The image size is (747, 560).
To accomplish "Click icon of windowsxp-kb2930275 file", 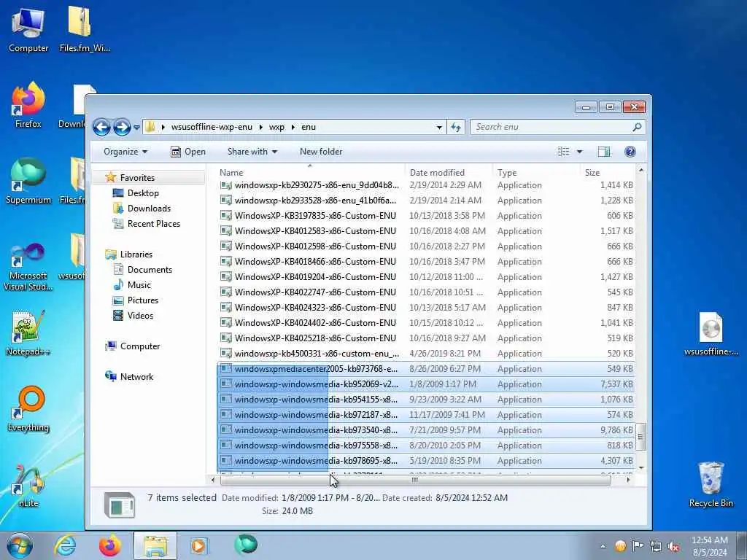I will coord(226,184).
